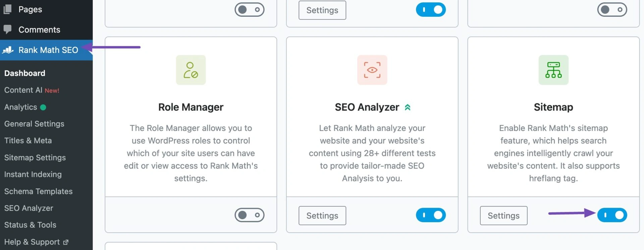The image size is (644, 250).
Task: Enable the Role Manager toggle
Action: pos(249,215)
